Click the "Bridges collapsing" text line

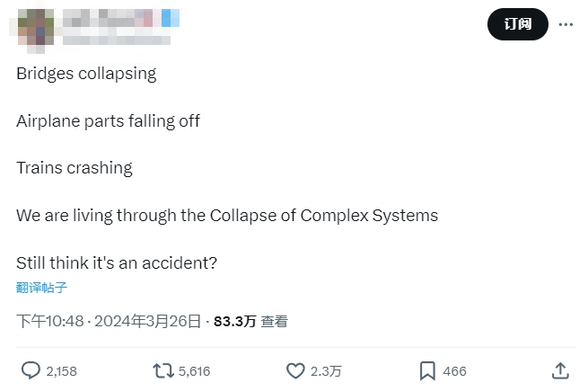86,74
